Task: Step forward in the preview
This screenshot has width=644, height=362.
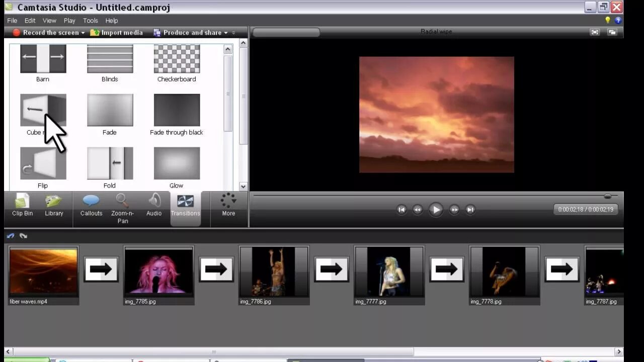Action: pyautogui.click(x=454, y=210)
